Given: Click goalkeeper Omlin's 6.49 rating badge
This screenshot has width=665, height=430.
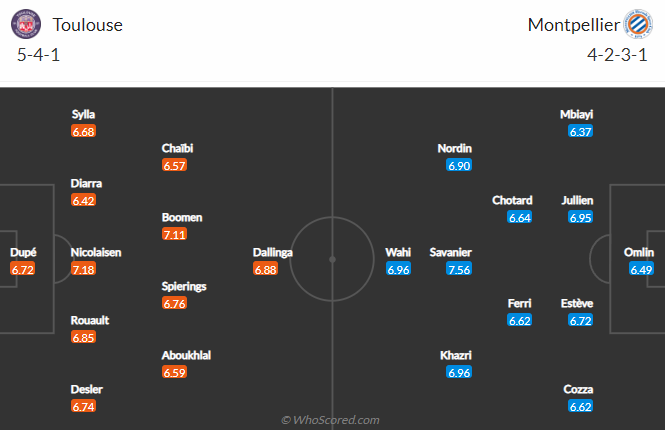Looking at the screenshot, I should (641, 269).
